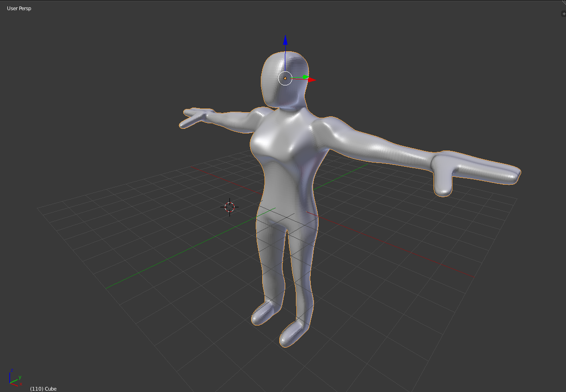
Task: Grab the blue Z-axis manipulator arrow
Action: click(285, 40)
